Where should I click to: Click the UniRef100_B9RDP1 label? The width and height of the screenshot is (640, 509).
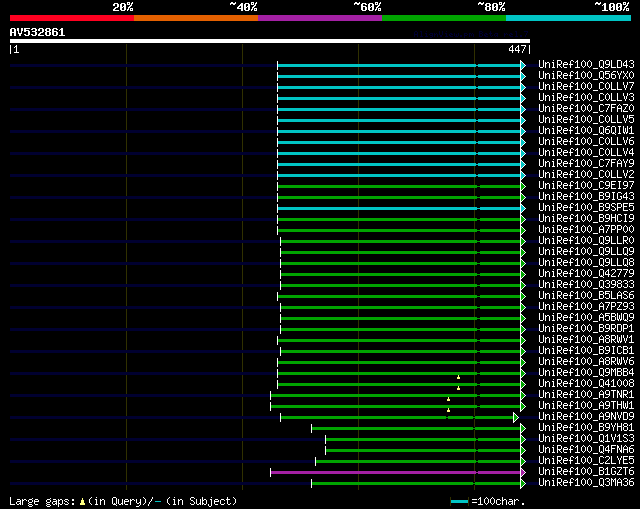586,329
